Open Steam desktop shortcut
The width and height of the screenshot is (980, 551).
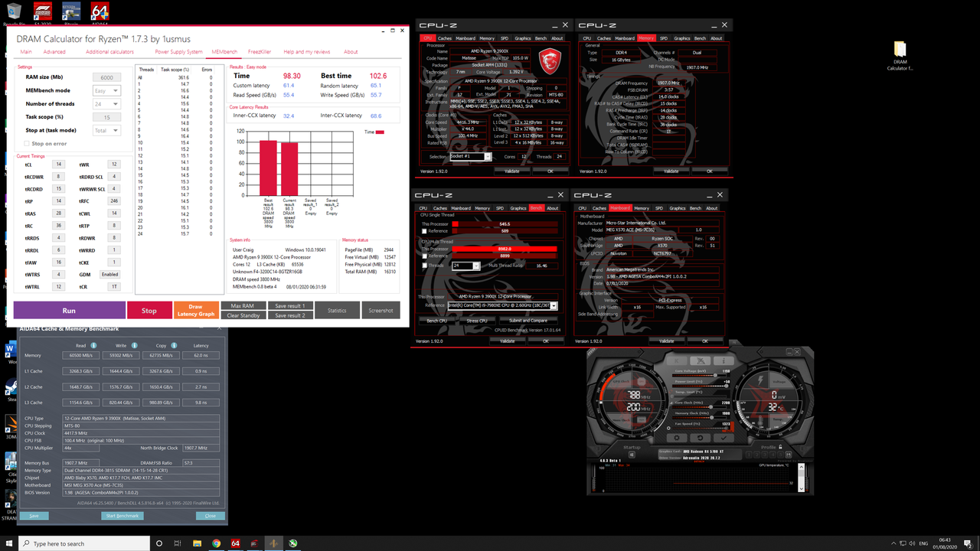11,389
